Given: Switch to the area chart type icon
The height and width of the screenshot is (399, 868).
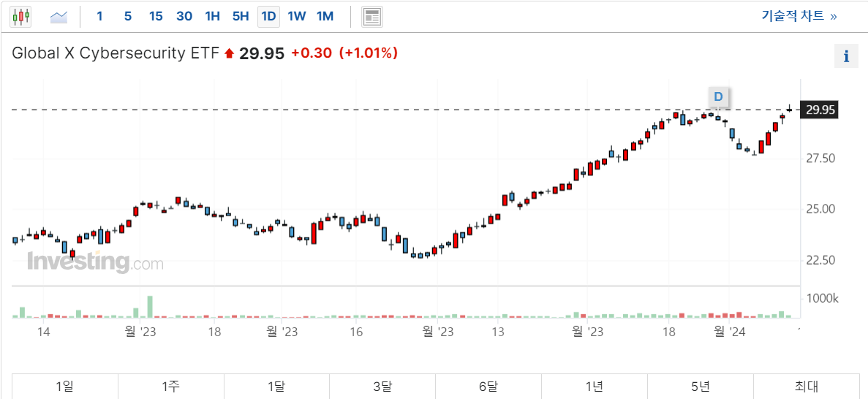Looking at the screenshot, I should [x=59, y=17].
